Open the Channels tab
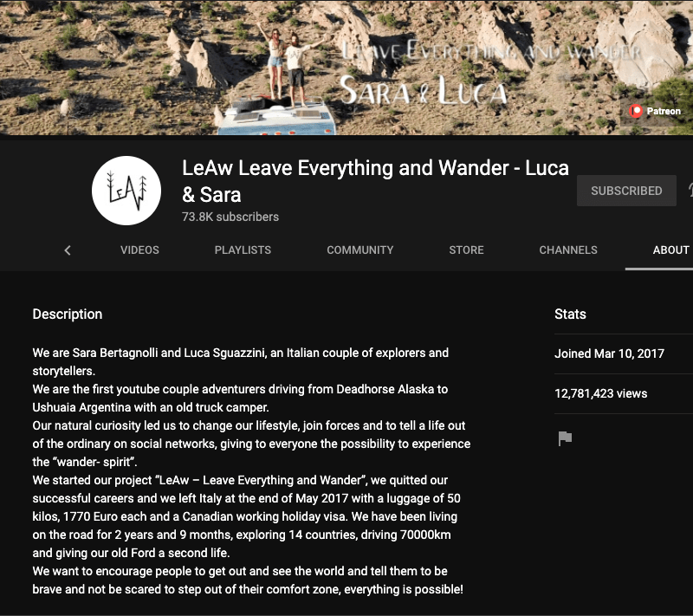Viewport: 693px width, 616px height. tap(568, 250)
